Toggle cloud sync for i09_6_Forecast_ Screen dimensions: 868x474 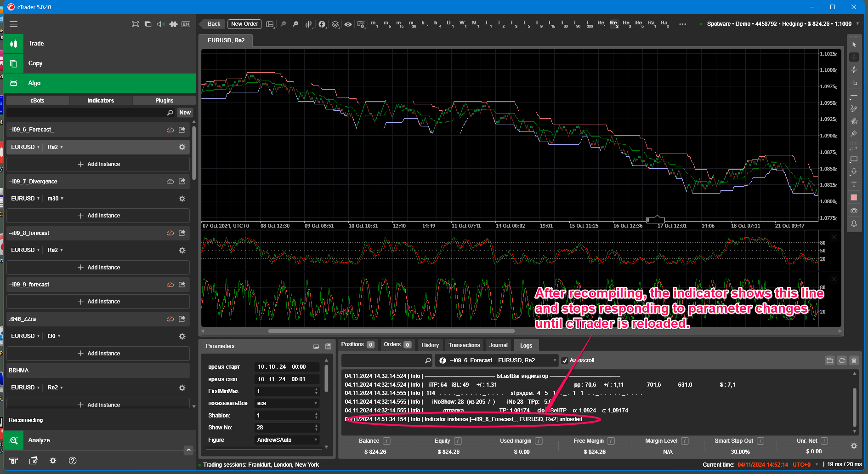click(x=170, y=130)
